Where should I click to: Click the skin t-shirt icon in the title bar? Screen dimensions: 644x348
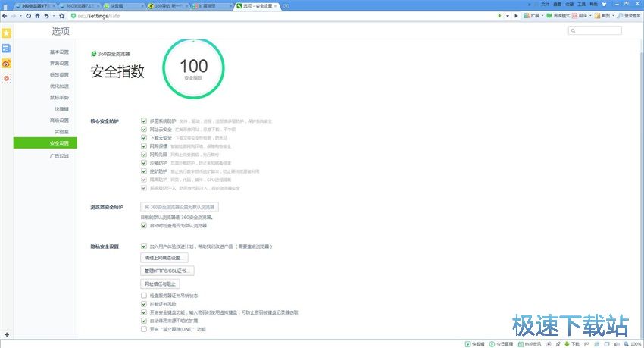pyautogui.click(x=604, y=4)
